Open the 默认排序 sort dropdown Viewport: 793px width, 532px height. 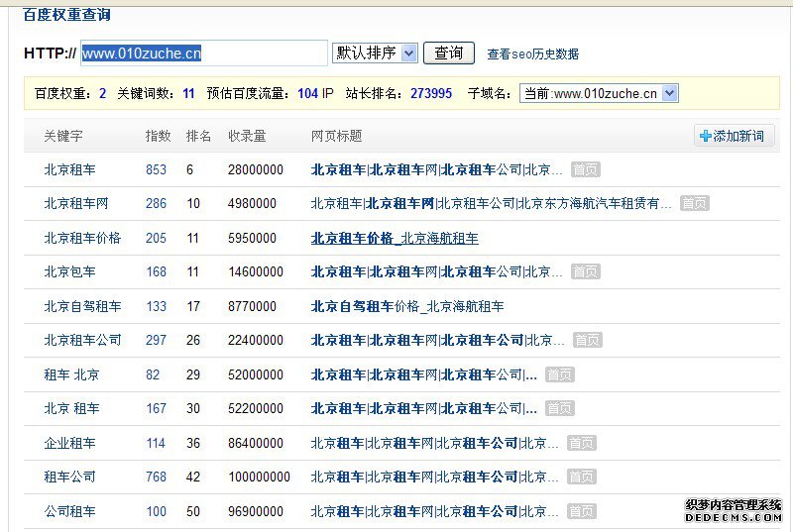tap(375, 53)
